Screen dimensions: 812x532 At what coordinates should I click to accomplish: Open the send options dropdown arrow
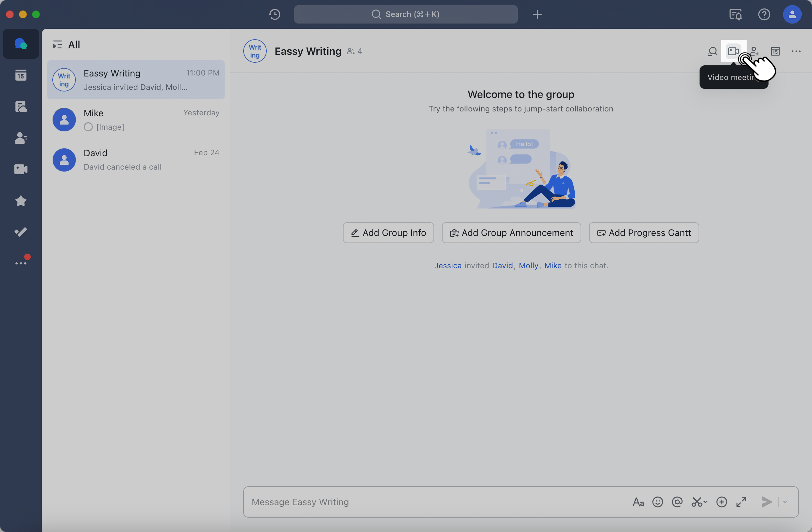[785, 502]
